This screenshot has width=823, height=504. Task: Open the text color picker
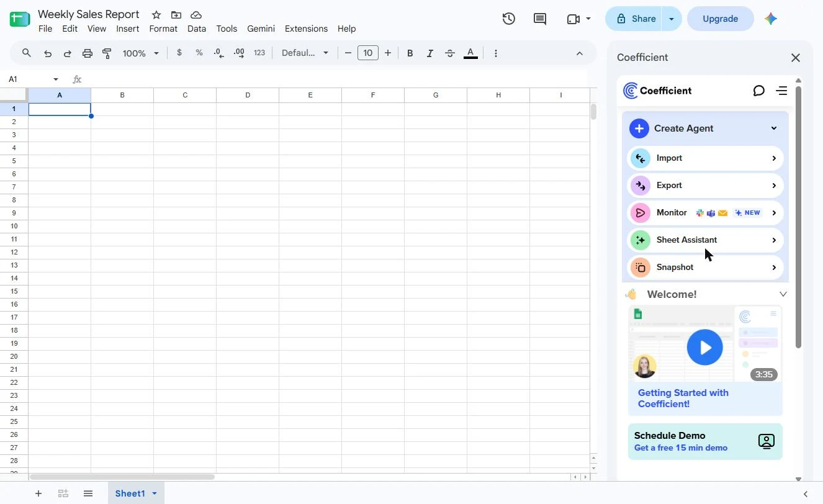(470, 53)
